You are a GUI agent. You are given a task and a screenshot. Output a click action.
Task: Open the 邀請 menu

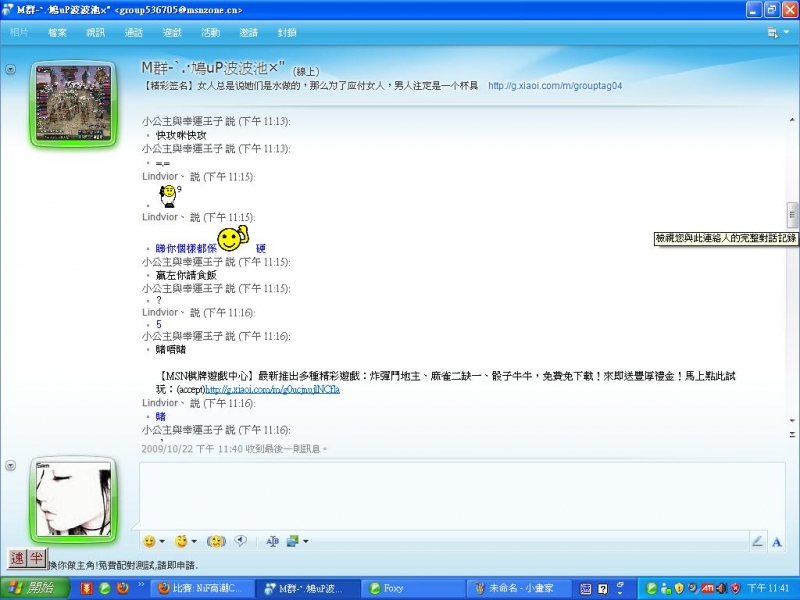[248, 33]
